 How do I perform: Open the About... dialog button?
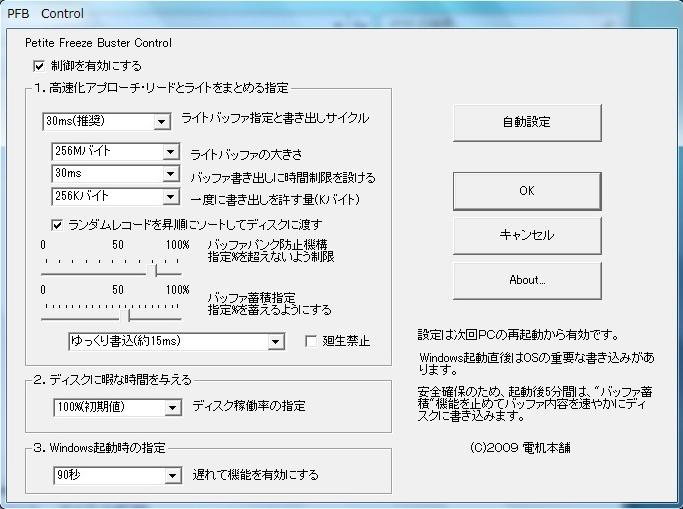pos(527,280)
